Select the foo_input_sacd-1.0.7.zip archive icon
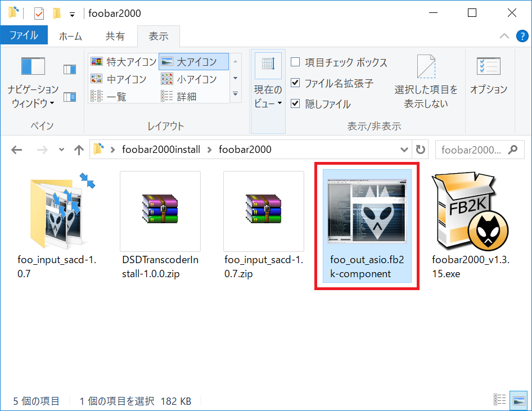The image size is (532, 411). [x=264, y=209]
